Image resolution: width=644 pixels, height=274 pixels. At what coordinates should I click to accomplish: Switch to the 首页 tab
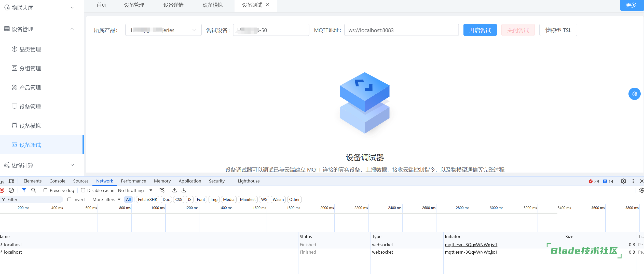tap(102, 5)
